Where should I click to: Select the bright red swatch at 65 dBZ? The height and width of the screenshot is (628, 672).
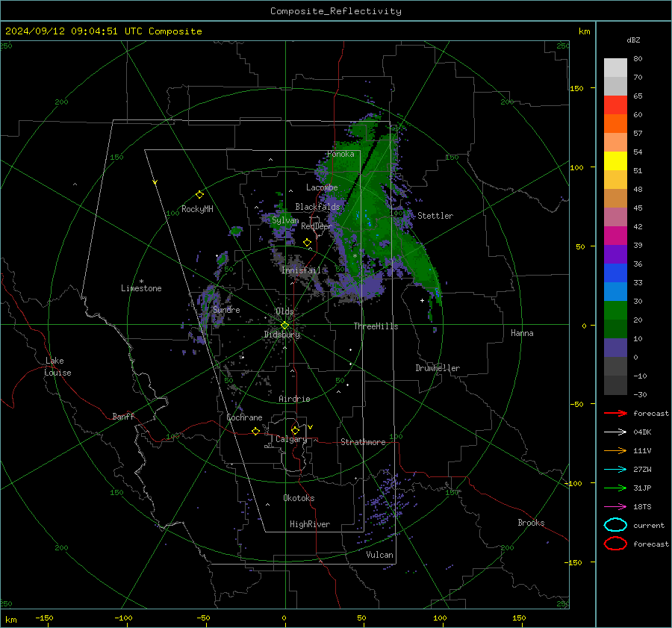615,105
